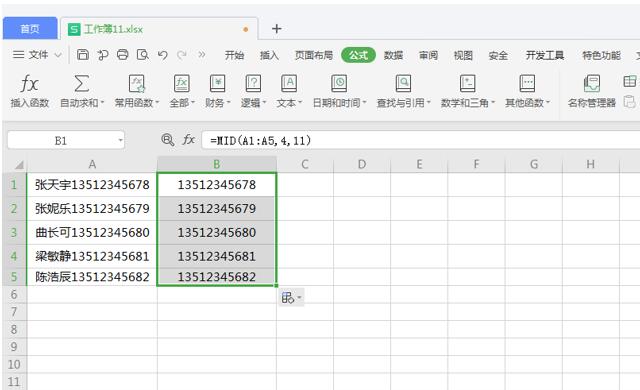Add a new tab with the plus button
The image size is (640, 390).
276,29
